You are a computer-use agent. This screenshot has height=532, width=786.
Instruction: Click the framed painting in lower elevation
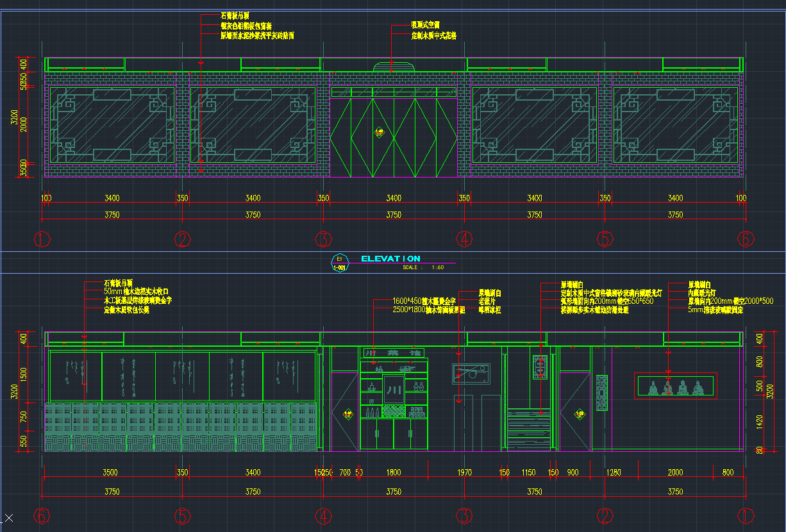pos(471,374)
